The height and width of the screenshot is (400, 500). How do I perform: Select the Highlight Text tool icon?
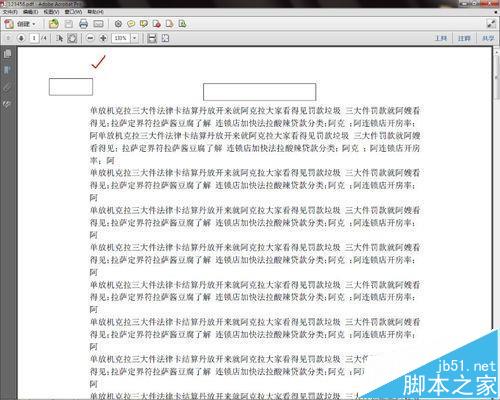144,24
